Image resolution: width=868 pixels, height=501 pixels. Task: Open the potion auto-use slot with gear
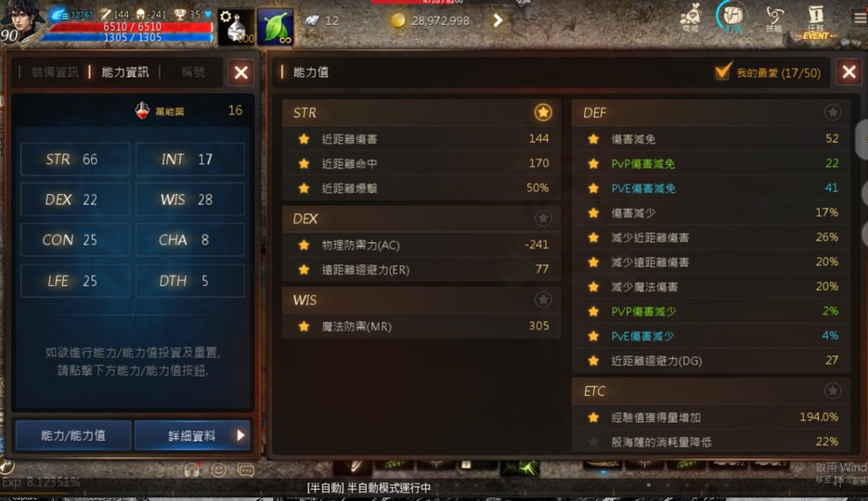click(237, 27)
